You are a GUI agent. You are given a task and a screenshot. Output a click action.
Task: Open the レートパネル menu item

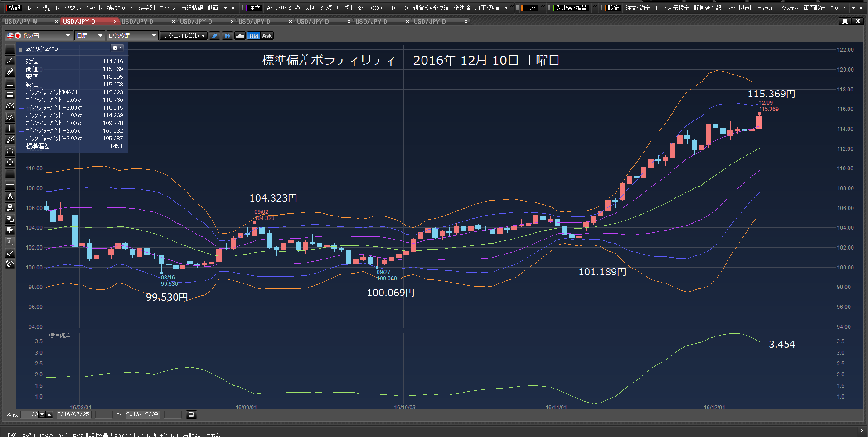coord(68,8)
